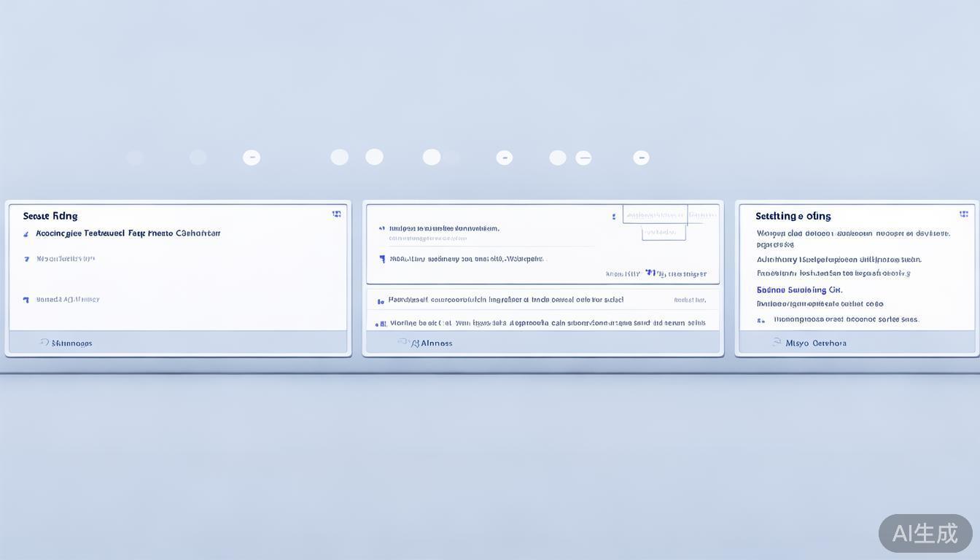Toggle the wide dash pill in the dot row
Viewport: 980px width, 560px height.
(x=583, y=157)
